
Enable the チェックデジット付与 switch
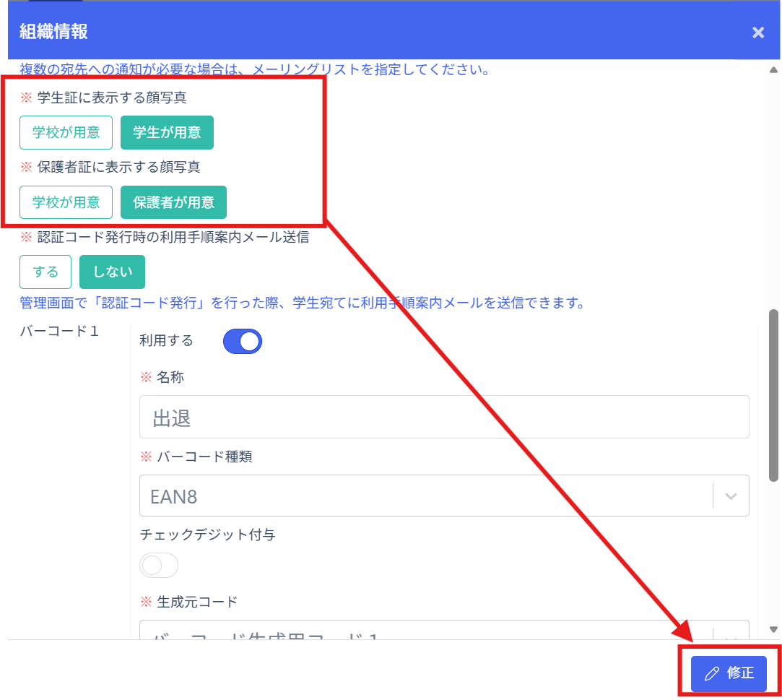click(159, 566)
